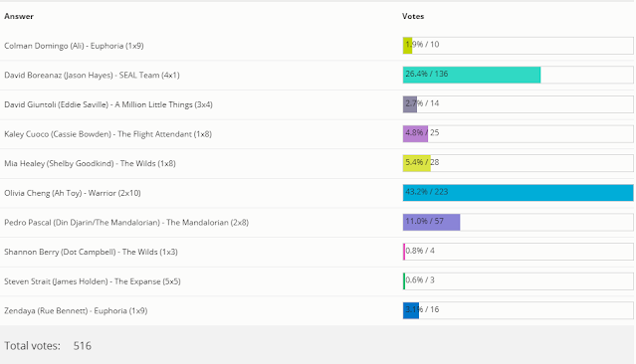Click the Steven Strait green vote sliver

coord(404,281)
